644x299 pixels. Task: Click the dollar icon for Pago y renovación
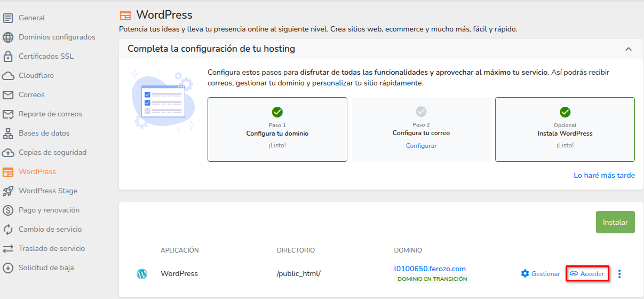[x=8, y=210]
